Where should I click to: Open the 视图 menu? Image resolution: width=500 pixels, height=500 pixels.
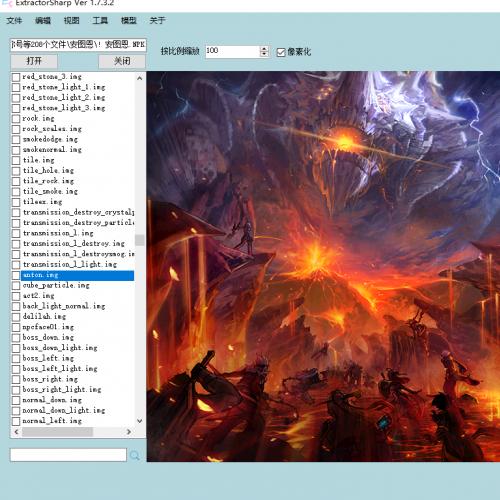pyautogui.click(x=71, y=21)
